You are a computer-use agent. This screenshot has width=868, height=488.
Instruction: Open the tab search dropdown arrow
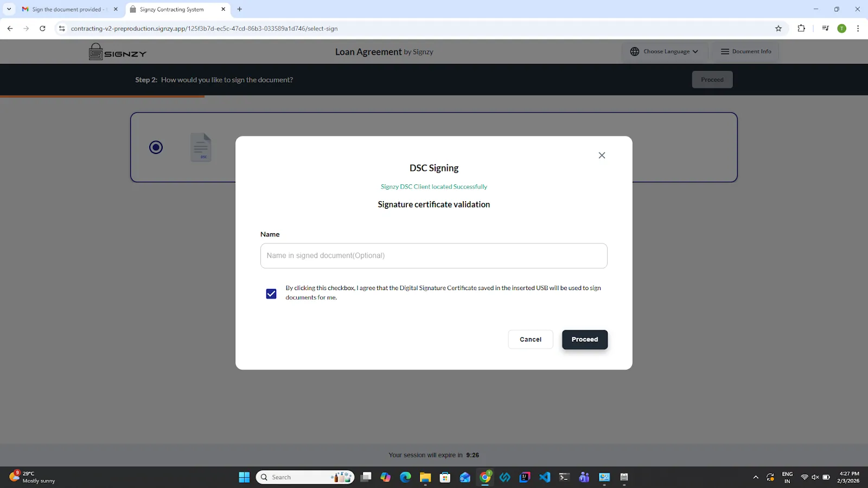(9, 9)
